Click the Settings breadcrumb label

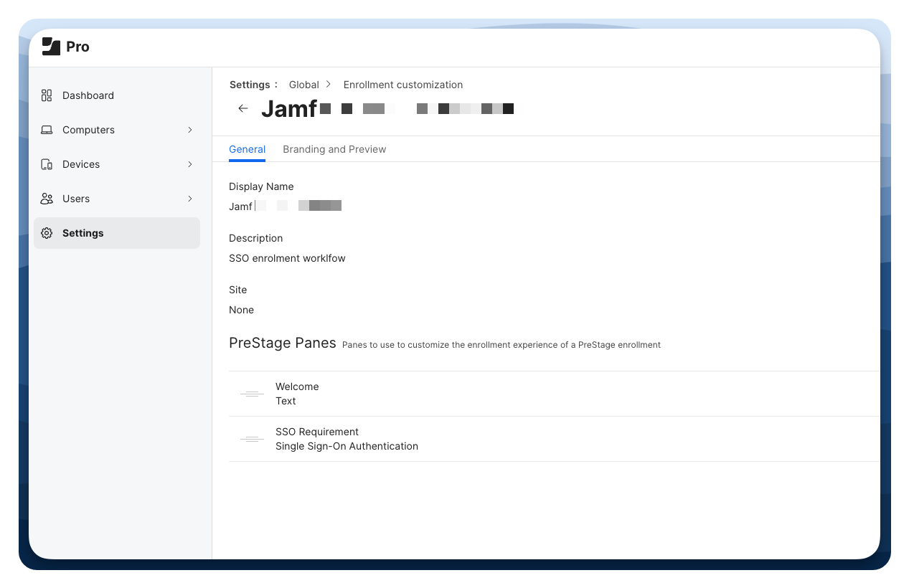250,85
